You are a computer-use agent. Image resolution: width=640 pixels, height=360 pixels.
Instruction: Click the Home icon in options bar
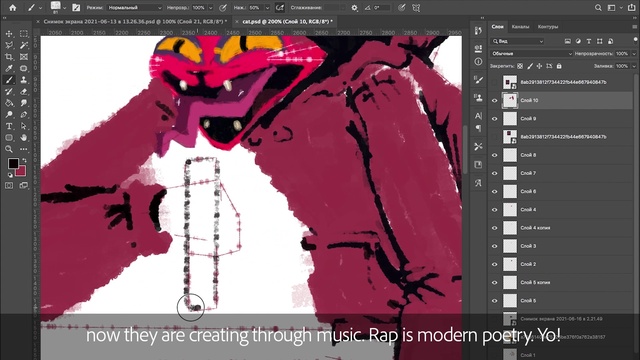click(13, 7)
